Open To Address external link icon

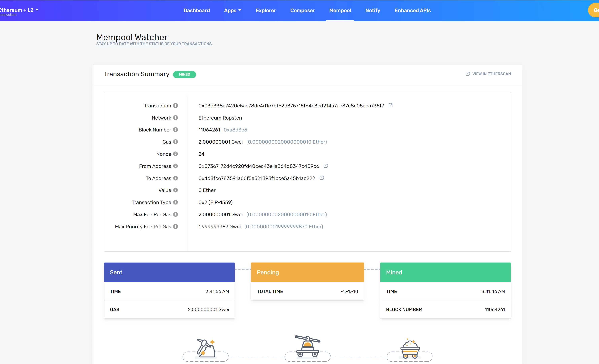(x=322, y=178)
